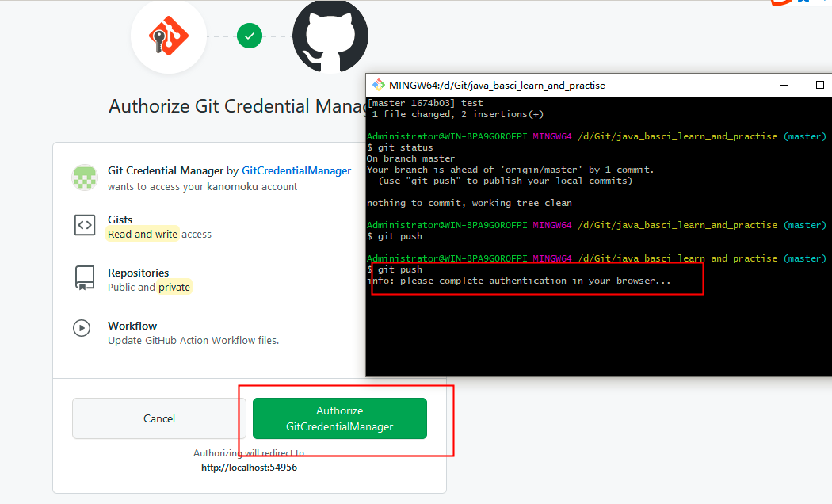Click the MINGW64 Git Bash title icon
Image resolution: width=832 pixels, height=504 pixels.
click(x=378, y=85)
